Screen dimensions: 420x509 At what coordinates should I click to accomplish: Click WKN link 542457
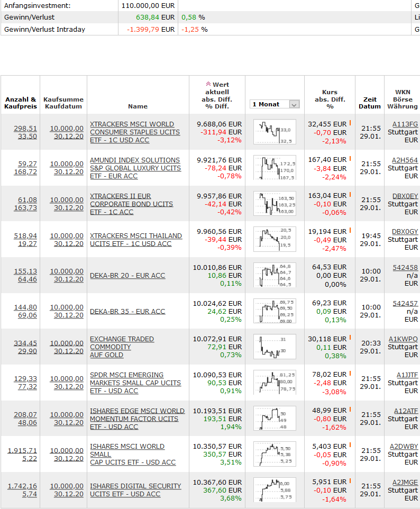pyautogui.click(x=405, y=304)
